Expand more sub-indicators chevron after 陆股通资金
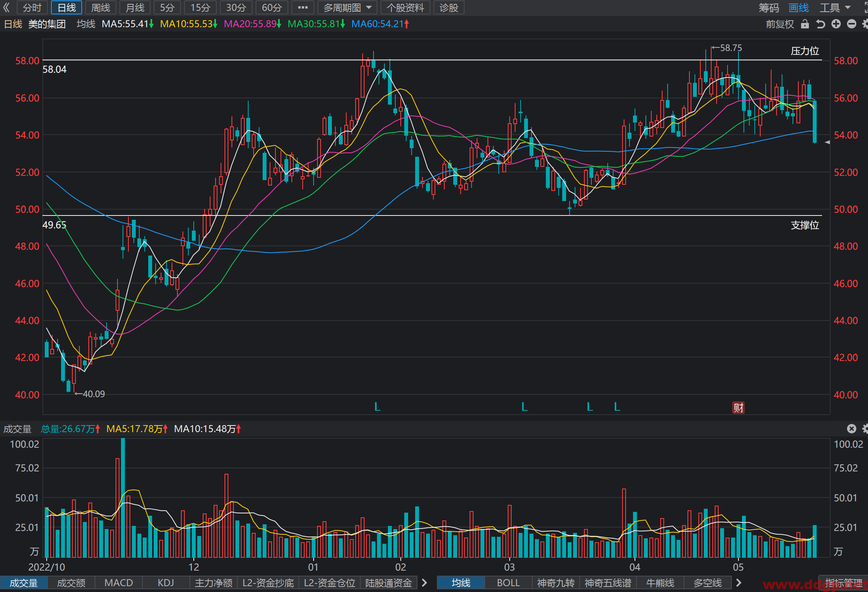 pyautogui.click(x=424, y=583)
